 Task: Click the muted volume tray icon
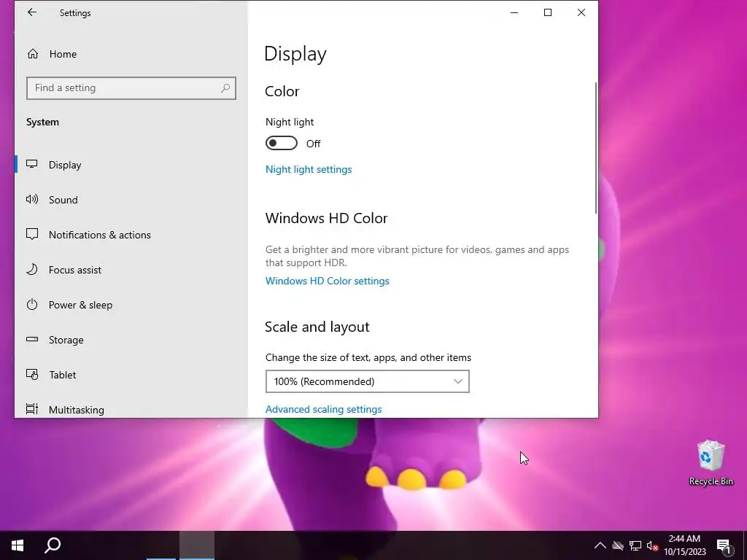pyautogui.click(x=652, y=545)
